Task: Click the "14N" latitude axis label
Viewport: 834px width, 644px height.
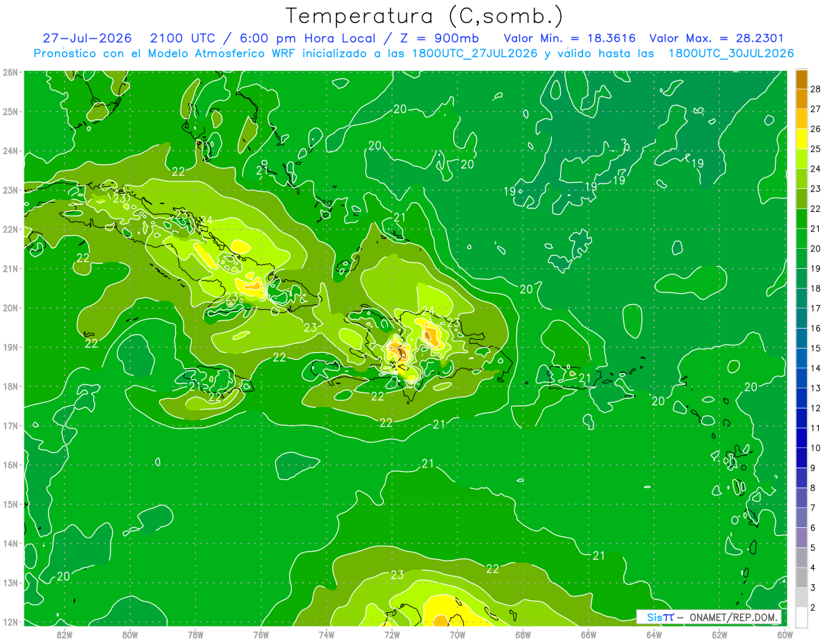Action: coord(10,543)
